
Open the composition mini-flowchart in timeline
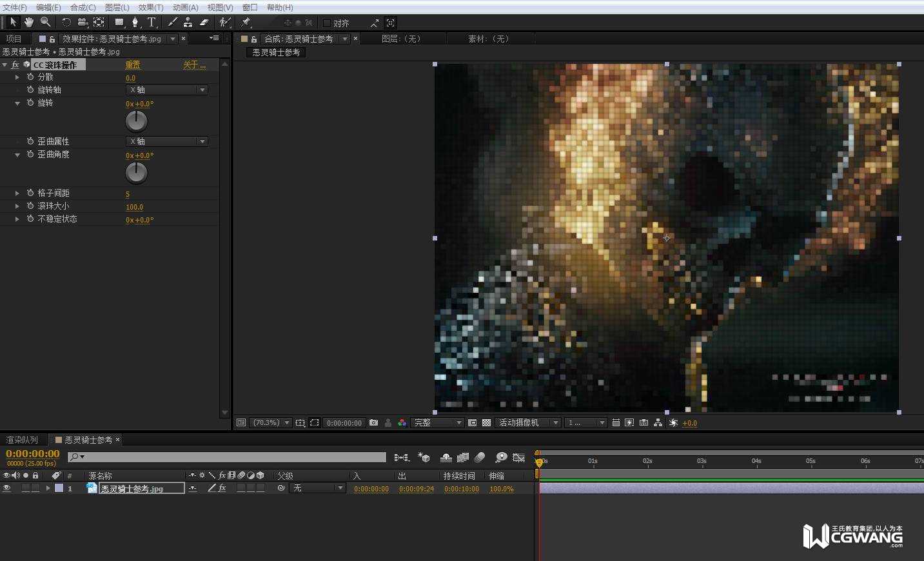point(402,457)
